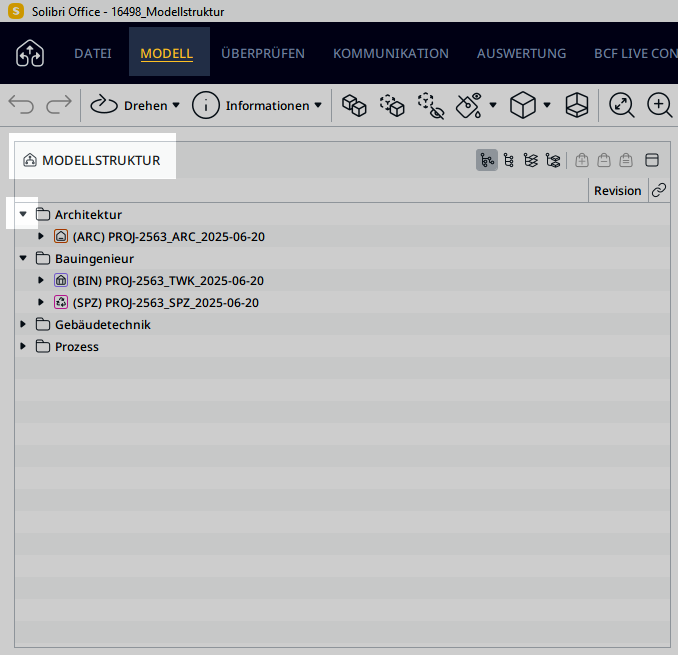Click the purple BIN model icon
This screenshot has height=655, width=678.
pyautogui.click(x=61, y=281)
